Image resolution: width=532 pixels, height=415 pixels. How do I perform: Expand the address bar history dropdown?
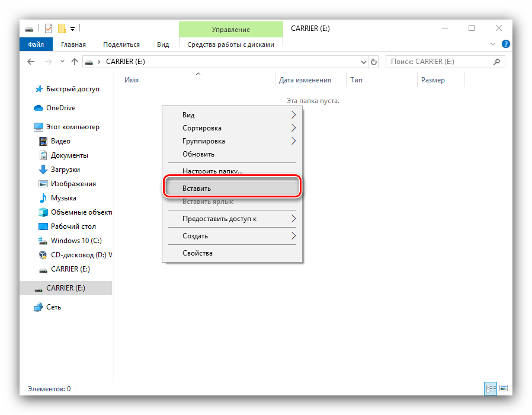[363, 62]
